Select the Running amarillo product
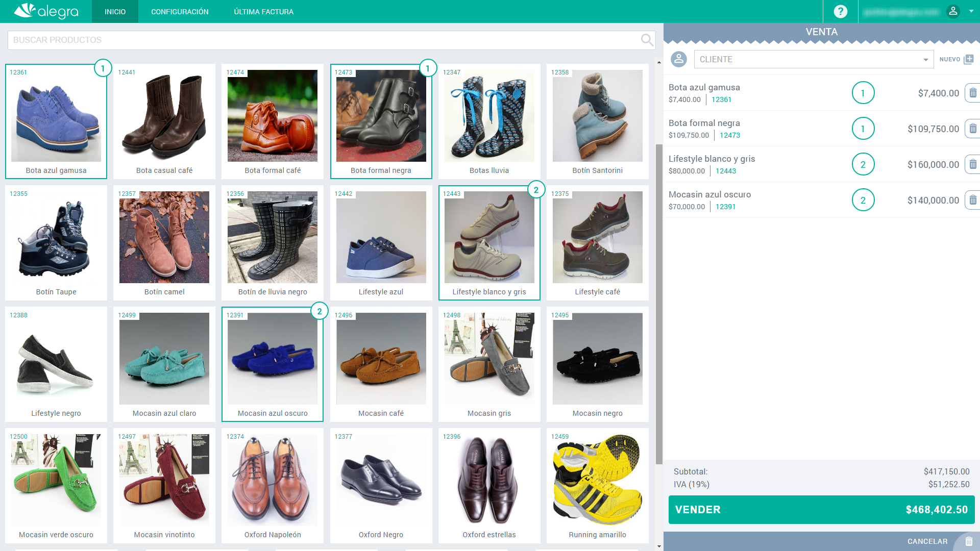The height and width of the screenshot is (551, 980). (x=597, y=486)
